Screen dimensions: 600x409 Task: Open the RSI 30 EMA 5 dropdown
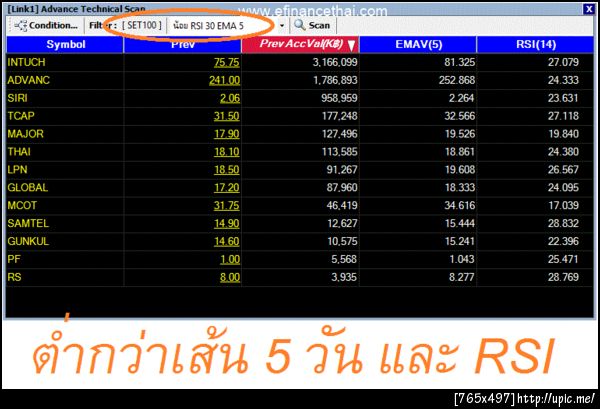click(x=229, y=26)
